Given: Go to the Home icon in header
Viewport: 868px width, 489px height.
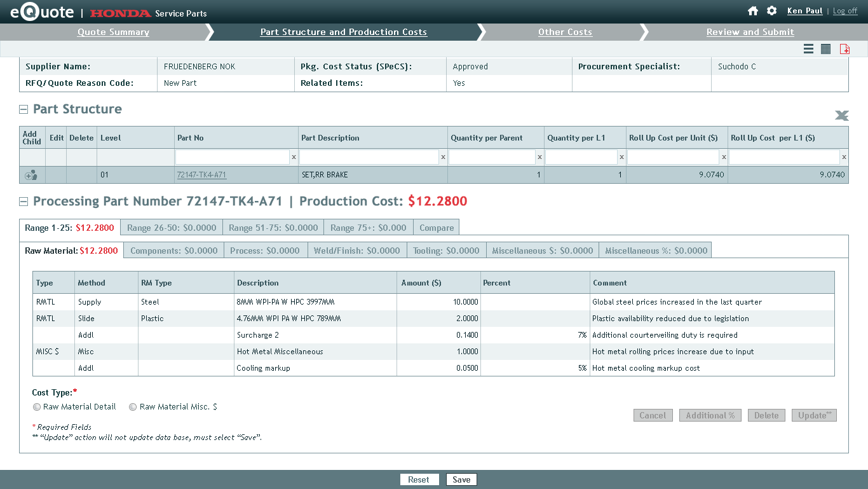Looking at the screenshot, I should point(753,11).
